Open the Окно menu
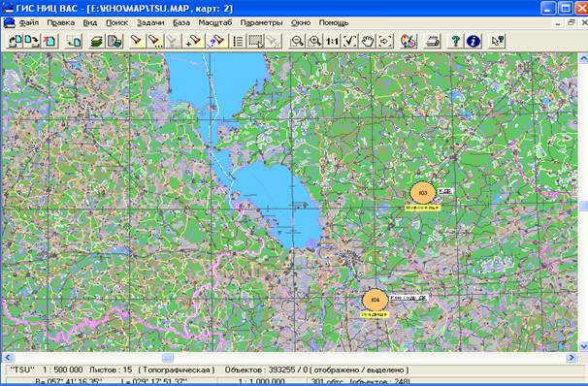Image resolution: width=588 pixels, height=386 pixels. 301,23
